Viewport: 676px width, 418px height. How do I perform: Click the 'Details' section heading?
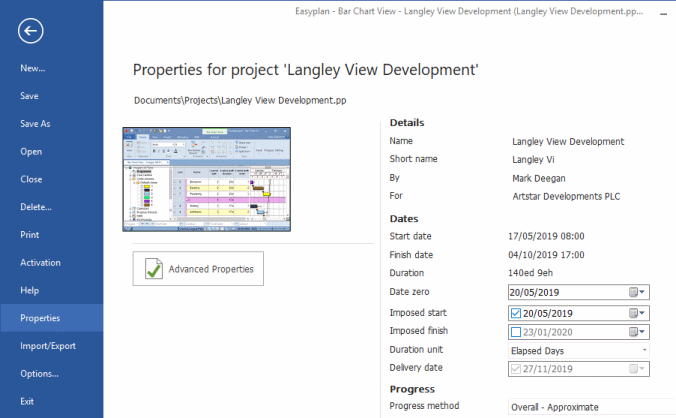tap(407, 123)
